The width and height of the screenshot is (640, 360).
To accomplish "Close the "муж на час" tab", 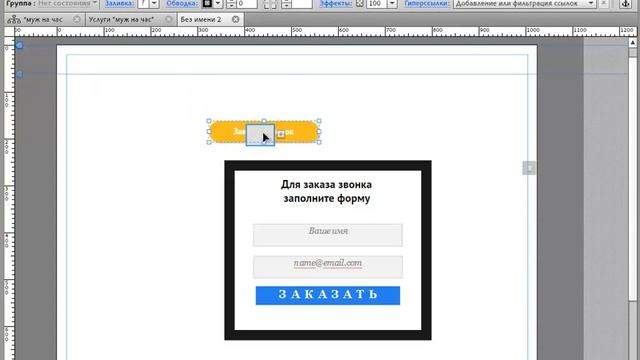I will pos(76,19).
